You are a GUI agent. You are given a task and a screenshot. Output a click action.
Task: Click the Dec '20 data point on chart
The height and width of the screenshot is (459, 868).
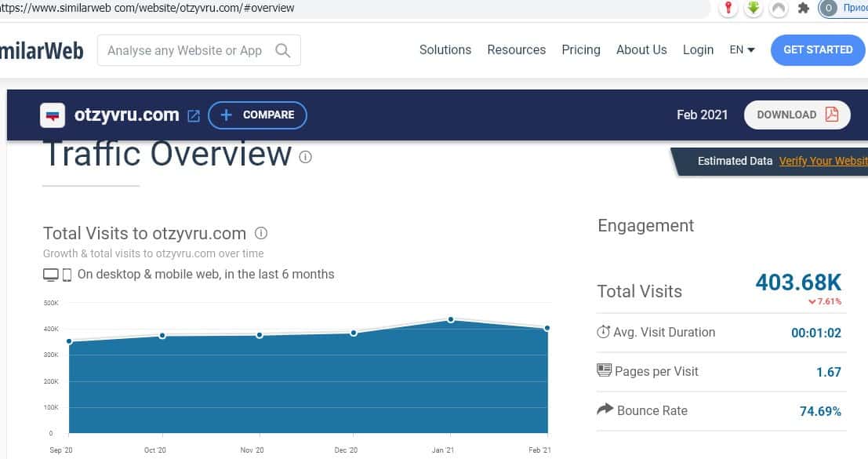(354, 333)
